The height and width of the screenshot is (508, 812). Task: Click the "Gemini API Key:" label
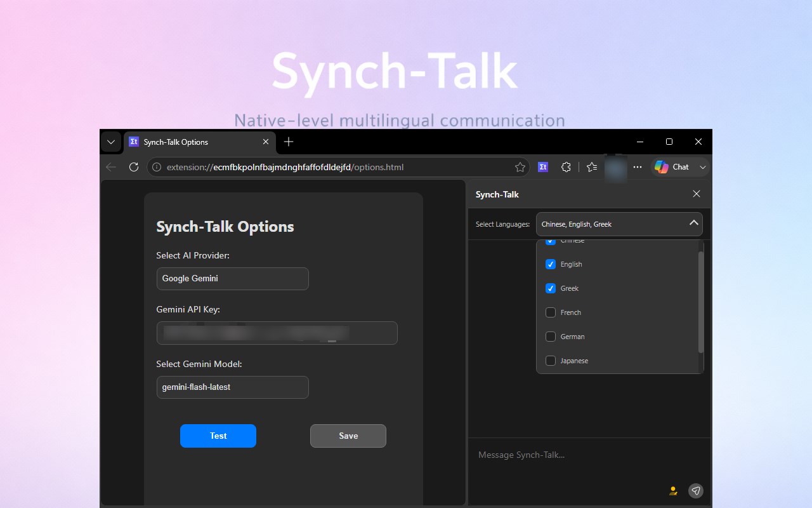188,310
